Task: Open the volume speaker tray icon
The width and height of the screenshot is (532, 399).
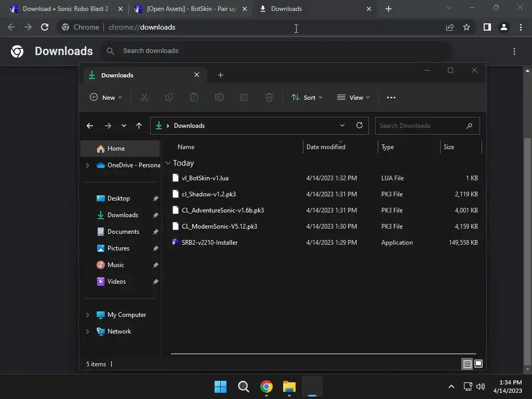Action: point(481,387)
